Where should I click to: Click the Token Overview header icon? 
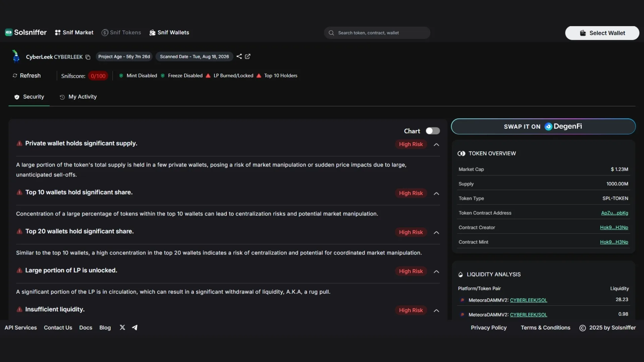[462, 154]
